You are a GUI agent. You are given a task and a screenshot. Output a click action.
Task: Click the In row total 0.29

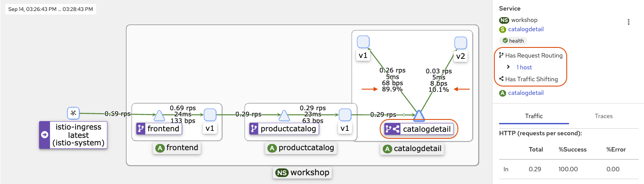tap(535, 169)
